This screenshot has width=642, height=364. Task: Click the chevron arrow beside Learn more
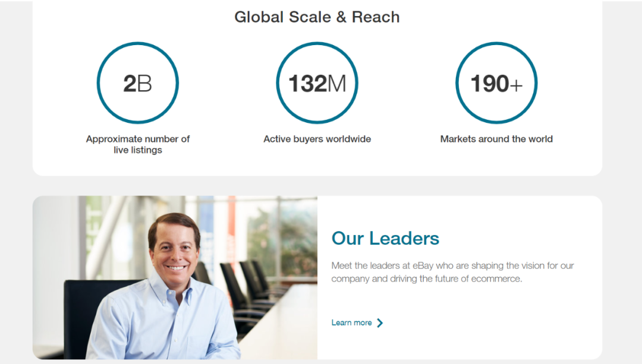coord(380,323)
